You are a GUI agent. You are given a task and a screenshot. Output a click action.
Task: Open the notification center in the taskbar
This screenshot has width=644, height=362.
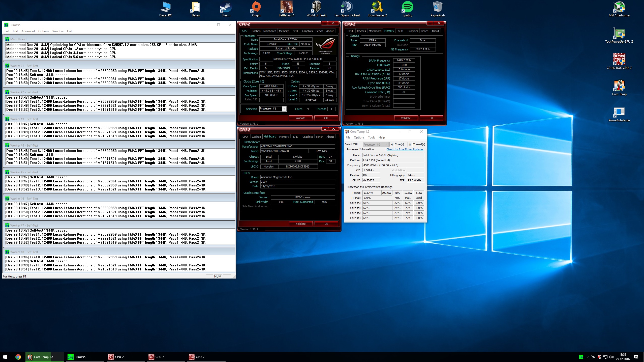[636, 357]
